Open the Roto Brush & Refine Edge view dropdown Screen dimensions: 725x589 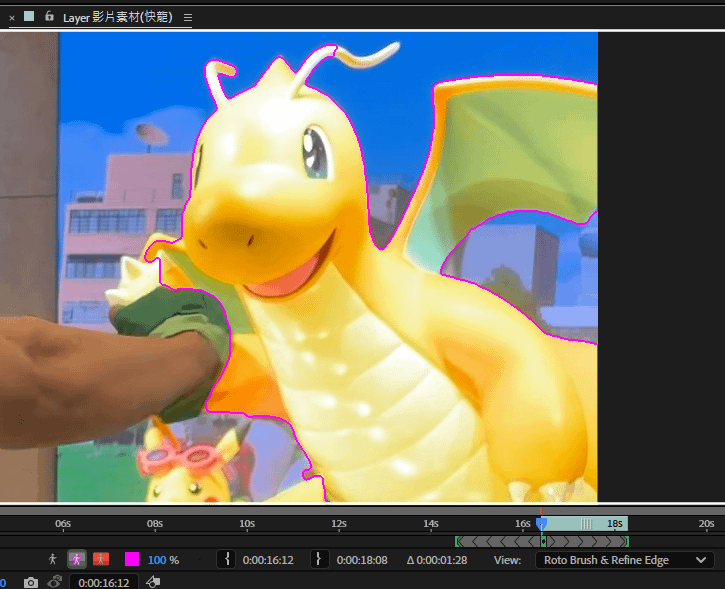[x=624, y=560]
